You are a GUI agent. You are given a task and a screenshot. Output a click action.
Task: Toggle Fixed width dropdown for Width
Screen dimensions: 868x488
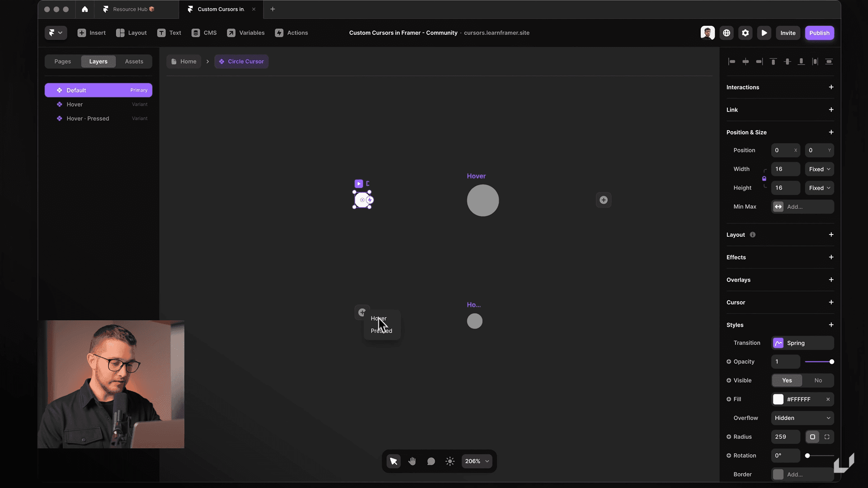pos(819,169)
